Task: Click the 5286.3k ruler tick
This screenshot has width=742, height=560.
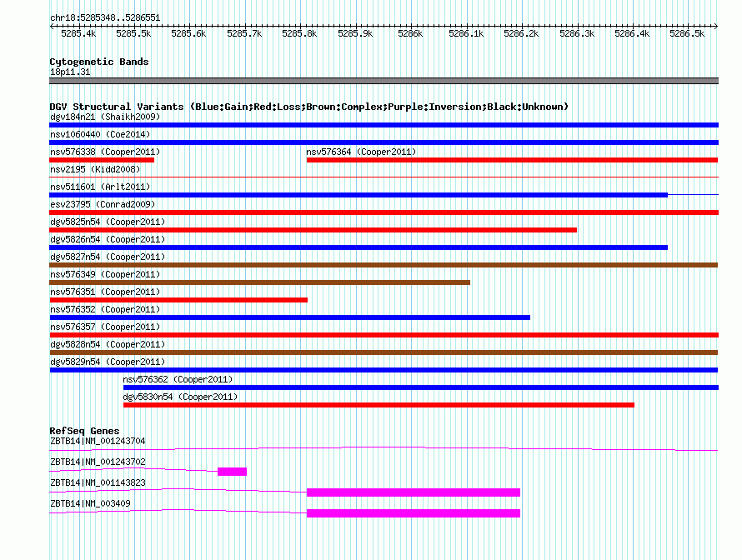Action: (577, 33)
